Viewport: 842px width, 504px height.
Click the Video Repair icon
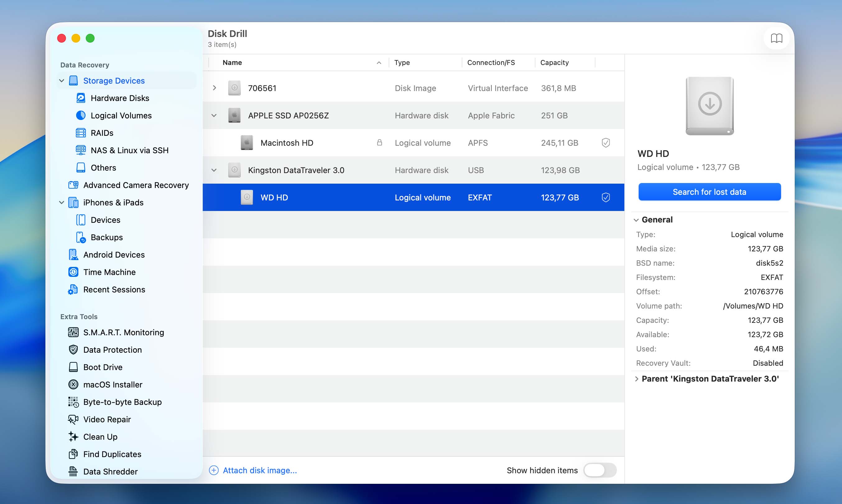tap(73, 419)
